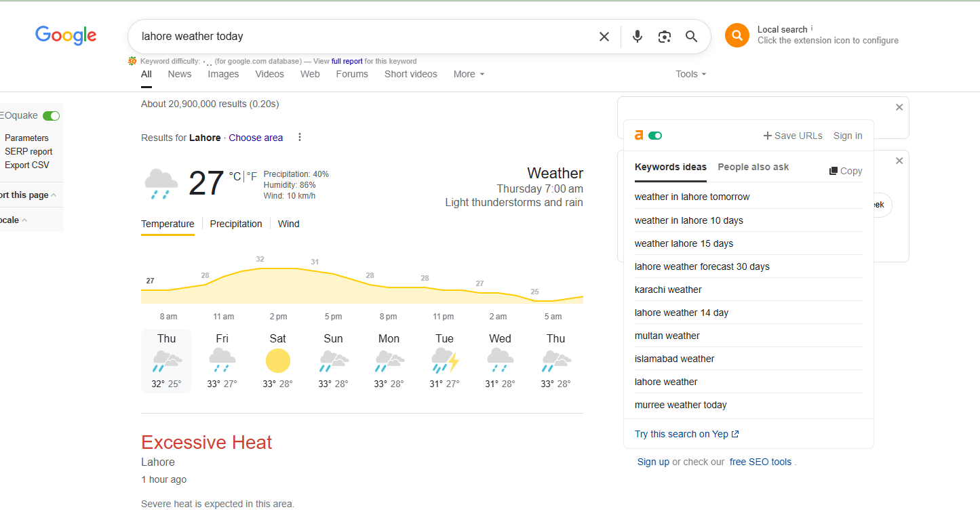
Task: Open SEOquake Parameters
Action: (26, 138)
